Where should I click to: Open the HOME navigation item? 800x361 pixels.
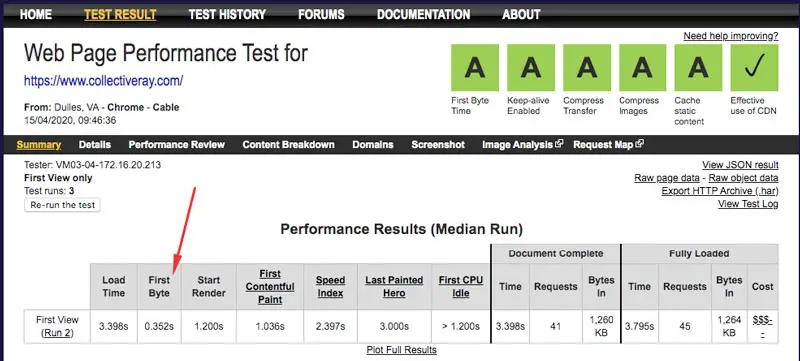click(x=36, y=14)
